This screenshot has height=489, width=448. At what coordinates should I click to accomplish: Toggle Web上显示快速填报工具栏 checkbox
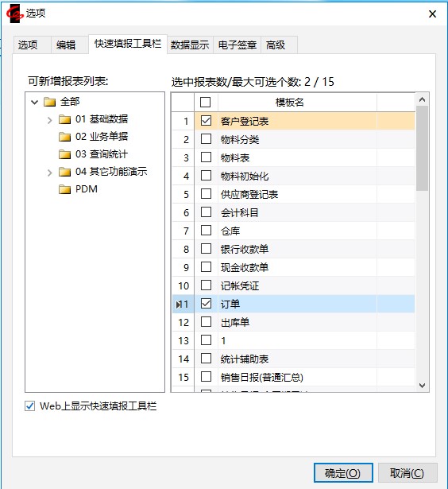pos(29,406)
